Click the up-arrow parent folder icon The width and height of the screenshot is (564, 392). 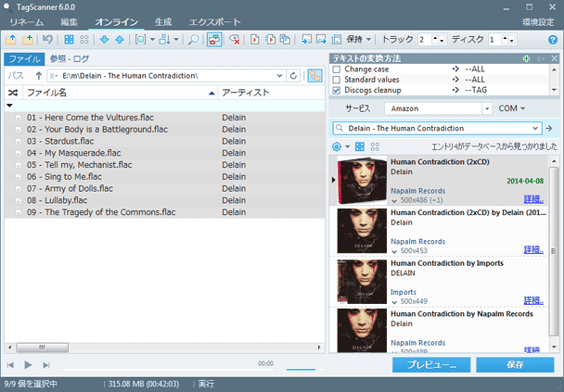tap(38, 75)
